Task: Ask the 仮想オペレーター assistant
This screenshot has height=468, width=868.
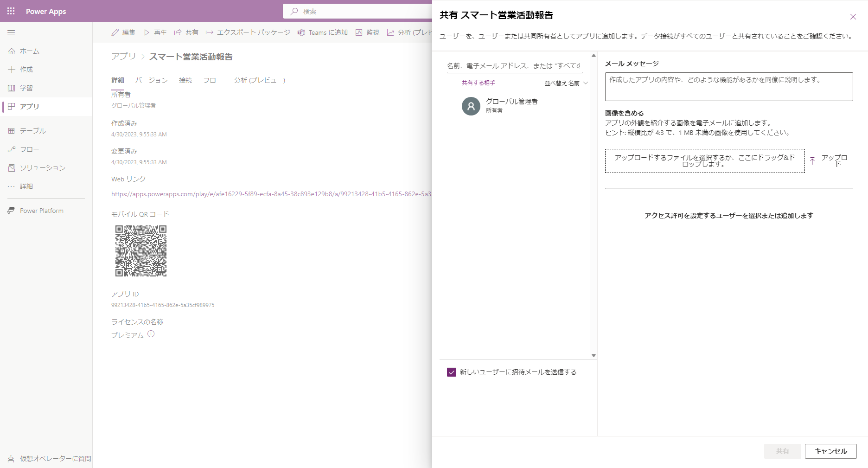Action: click(50, 459)
